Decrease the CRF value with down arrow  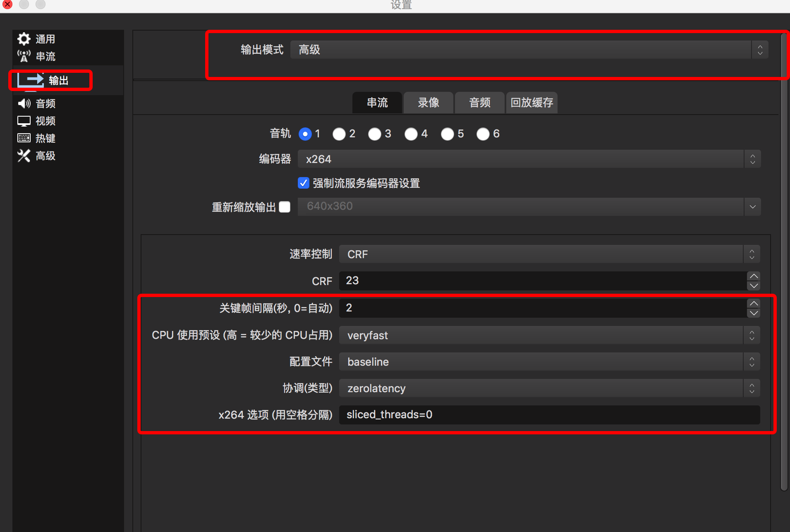[754, 286]
